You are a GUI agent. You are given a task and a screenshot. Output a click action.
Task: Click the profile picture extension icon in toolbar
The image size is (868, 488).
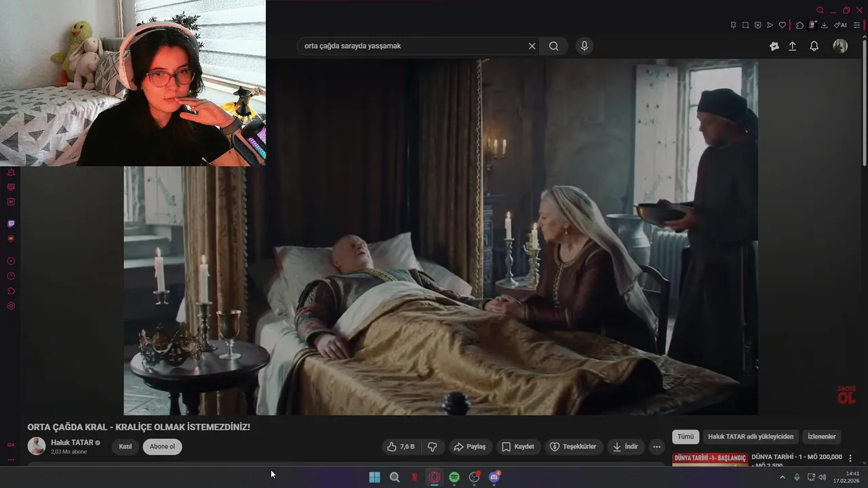[812, 25]
